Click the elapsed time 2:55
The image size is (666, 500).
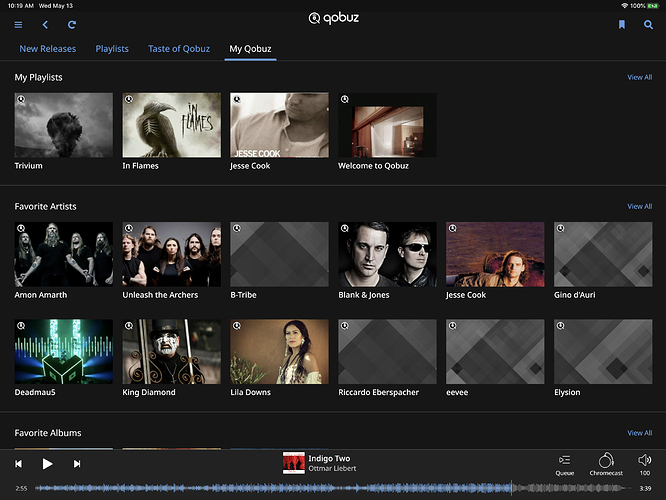pyautogui.click(x=21, y=489)
